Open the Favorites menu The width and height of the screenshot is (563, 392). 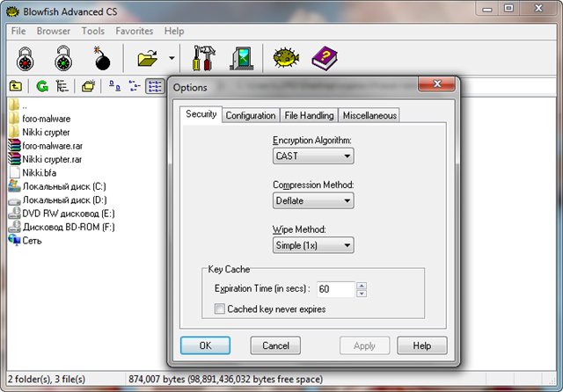pyautogui.click(x=135, y=32)
